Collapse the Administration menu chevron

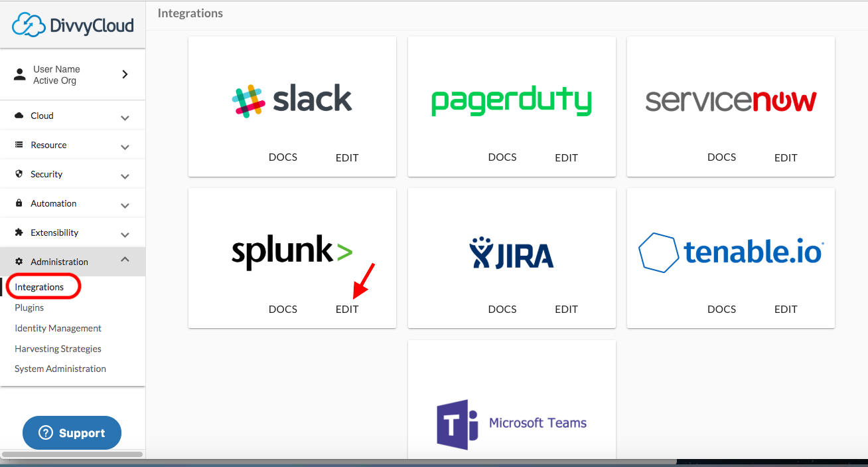125,259
